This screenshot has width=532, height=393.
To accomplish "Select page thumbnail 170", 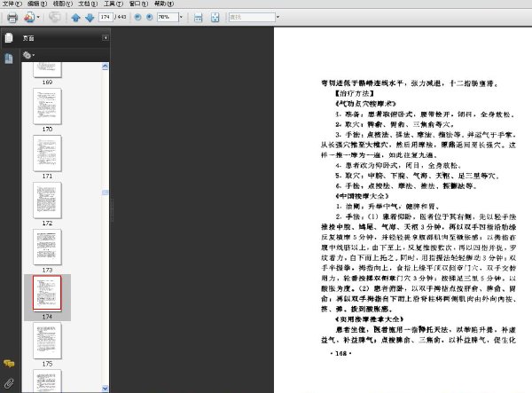I will [x=47, y=106].
